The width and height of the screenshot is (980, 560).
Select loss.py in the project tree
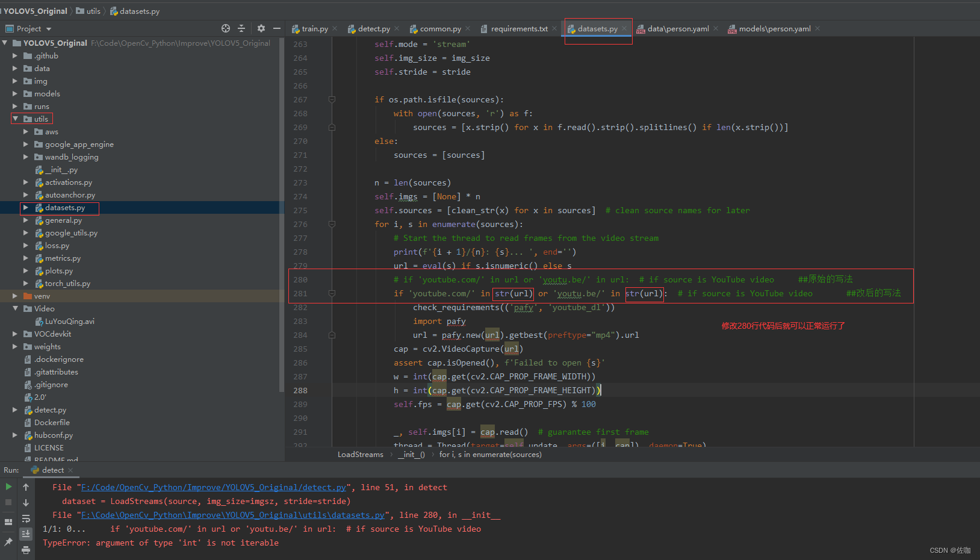point(57,245)
